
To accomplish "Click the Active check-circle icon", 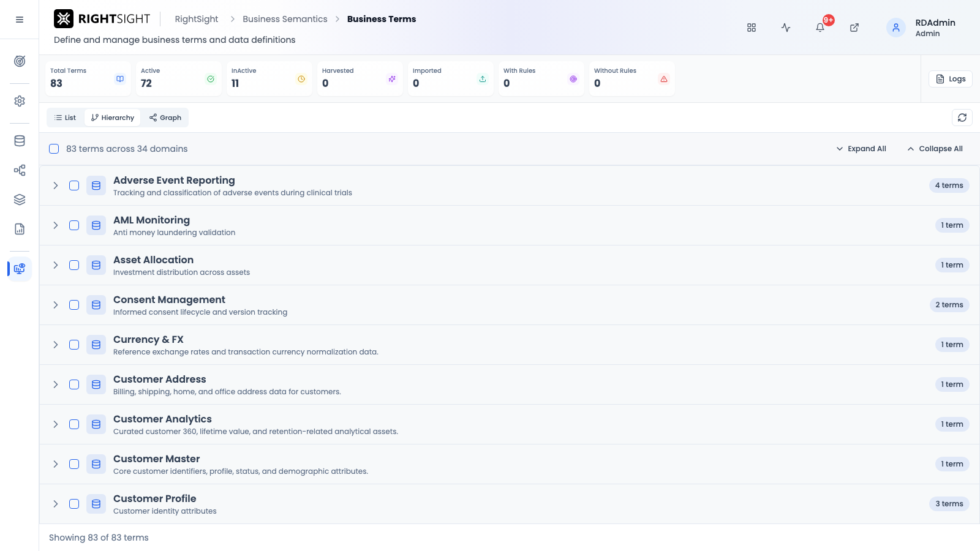I will (x=211, y=79).
